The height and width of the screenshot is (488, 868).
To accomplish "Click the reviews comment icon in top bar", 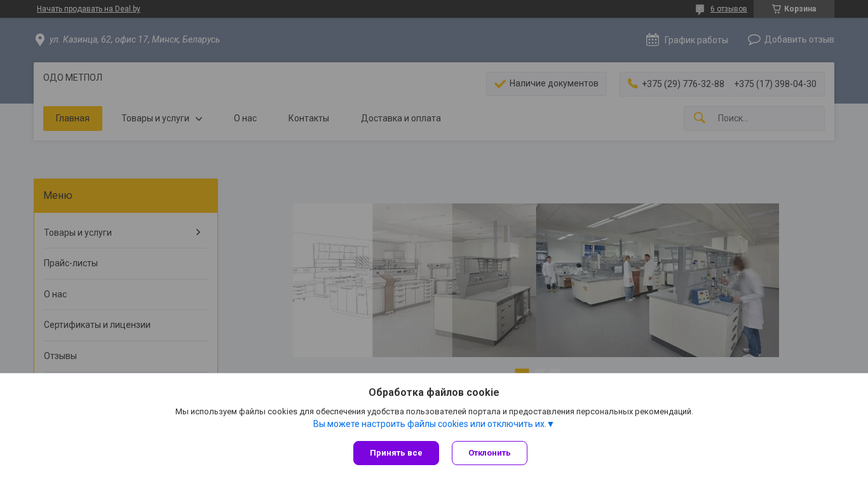I will tap(700, 10).
